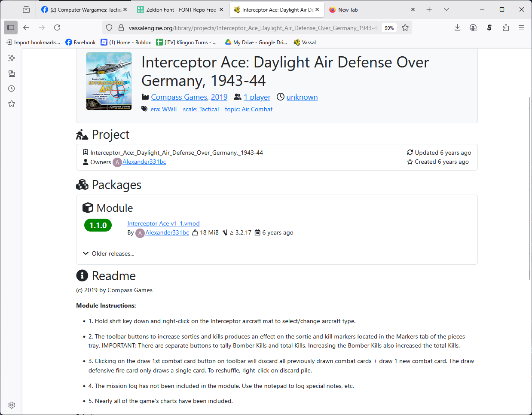
Task: Download Interceptor Ace v1-1.vmod
Action: pos(163,223)
